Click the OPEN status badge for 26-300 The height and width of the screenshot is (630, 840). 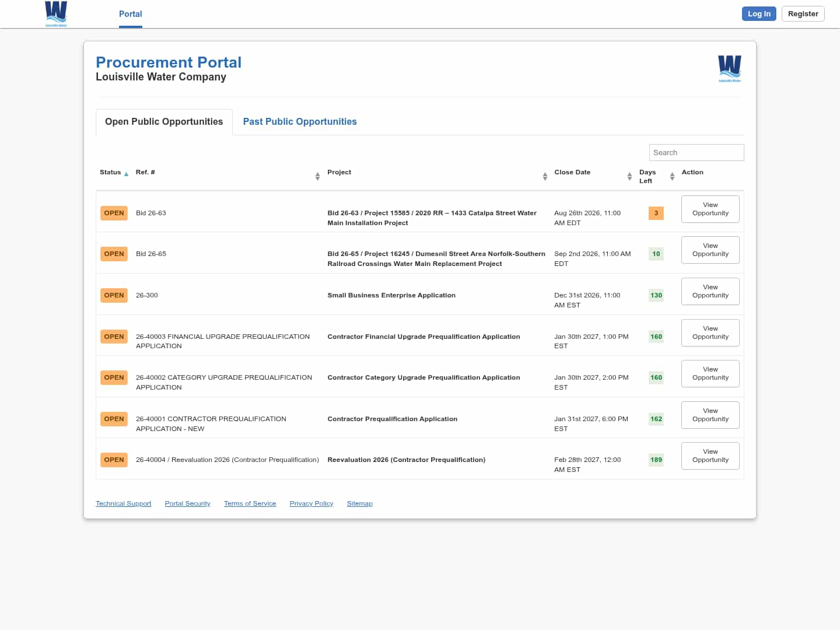114,295
